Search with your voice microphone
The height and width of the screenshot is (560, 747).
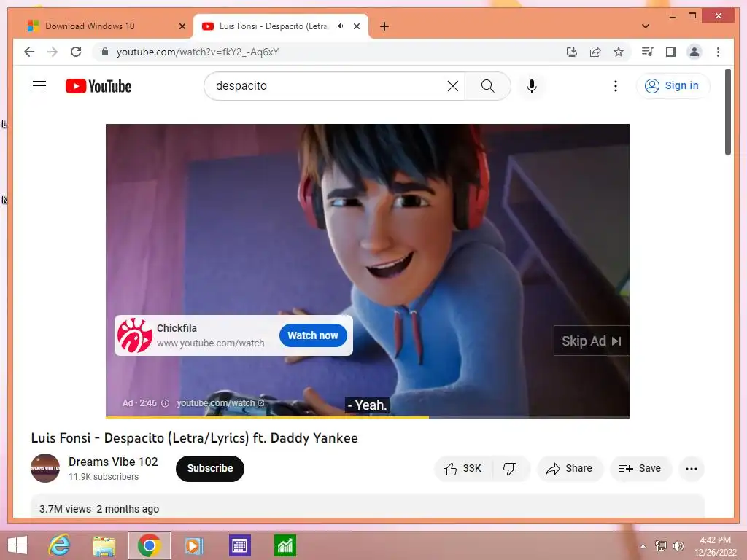532,86
